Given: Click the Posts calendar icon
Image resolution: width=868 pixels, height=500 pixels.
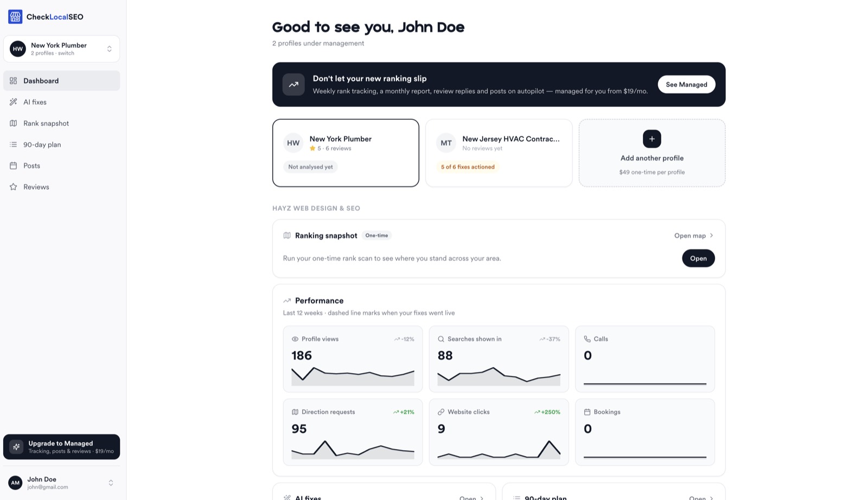Looking at the screenshot, I should pyautogui.click(x=14, y=165).
